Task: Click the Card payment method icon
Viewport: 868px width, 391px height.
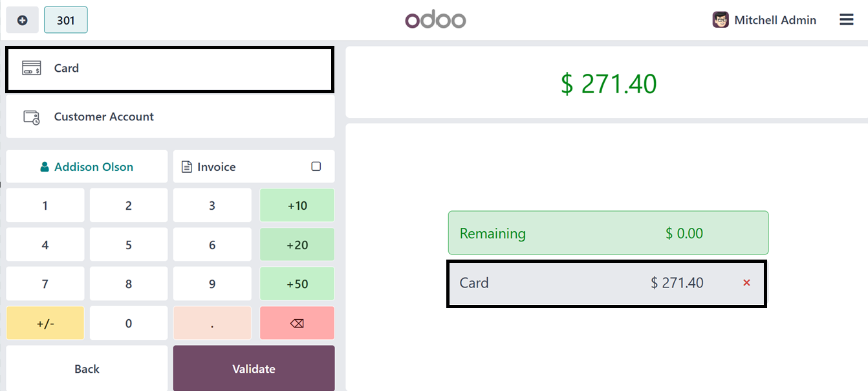Action: (31, 68)
